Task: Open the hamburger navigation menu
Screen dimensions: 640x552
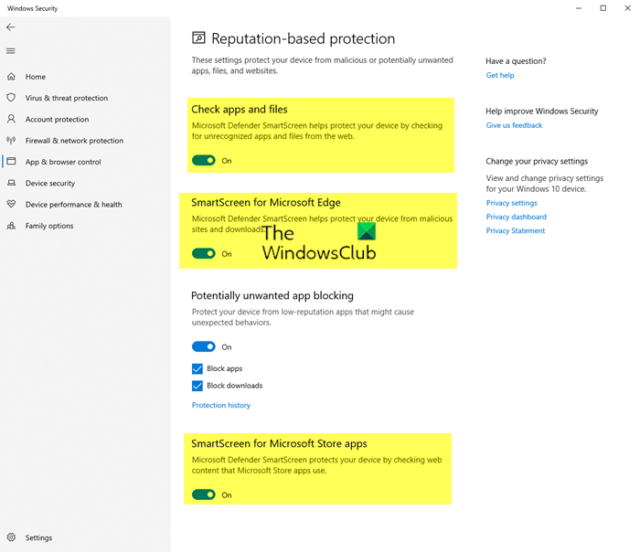Action: click(11, 51)
